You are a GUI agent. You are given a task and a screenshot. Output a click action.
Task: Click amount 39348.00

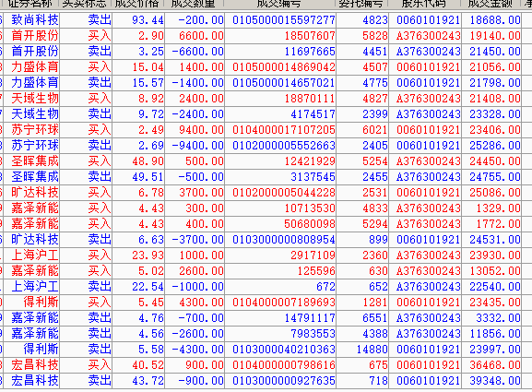tap(495, 380)
